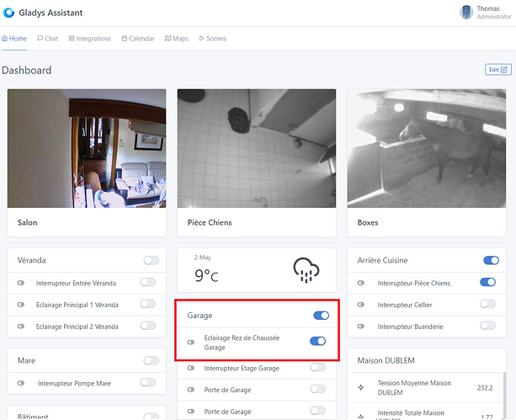Open Thomas user profile avatar
Viewport: 516px width, 420px height.
(466, 12)
